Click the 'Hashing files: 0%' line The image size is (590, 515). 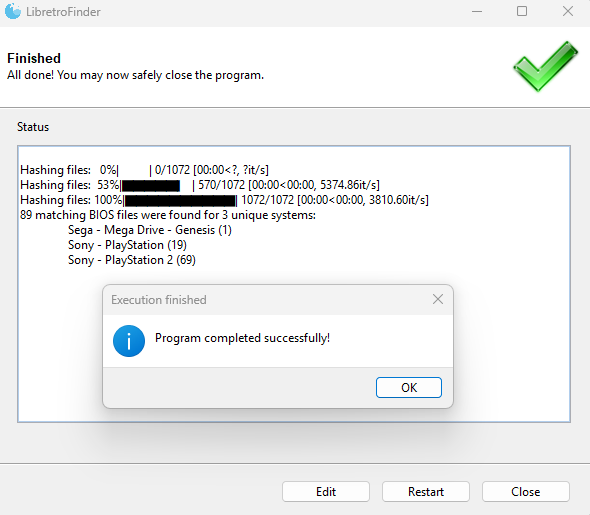pyautogui.click(x=144, y=170)
